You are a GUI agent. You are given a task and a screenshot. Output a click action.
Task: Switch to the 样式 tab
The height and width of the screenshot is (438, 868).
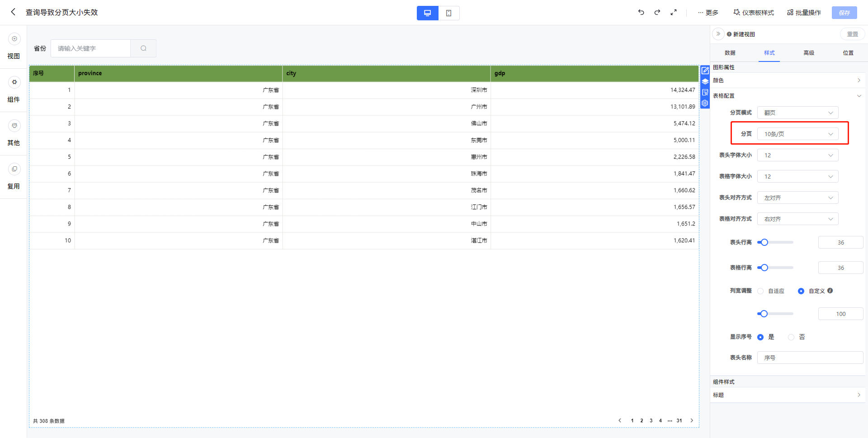tap(769, 53)
